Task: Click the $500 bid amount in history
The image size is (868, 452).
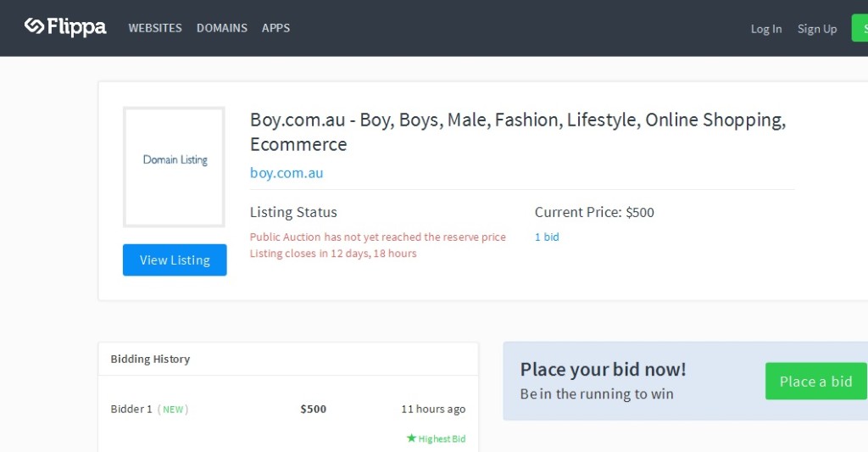Action: [314, 409]
